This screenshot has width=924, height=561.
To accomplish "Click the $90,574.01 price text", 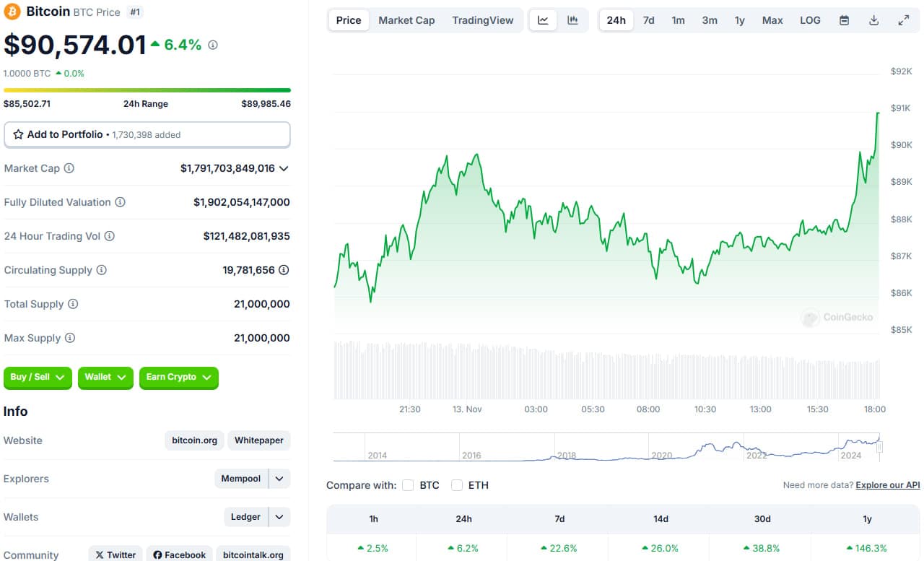I will click(x=75, y=45).
